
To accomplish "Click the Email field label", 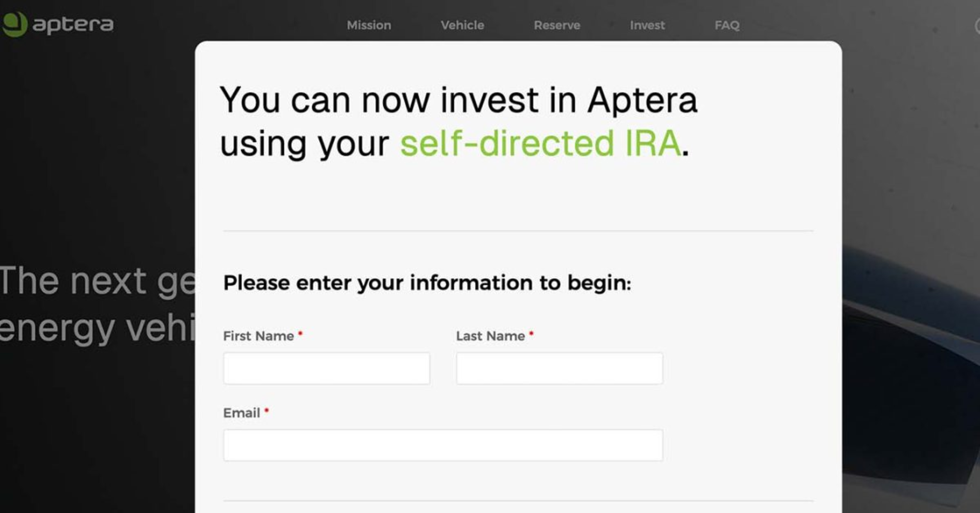I will pos(241,413).
